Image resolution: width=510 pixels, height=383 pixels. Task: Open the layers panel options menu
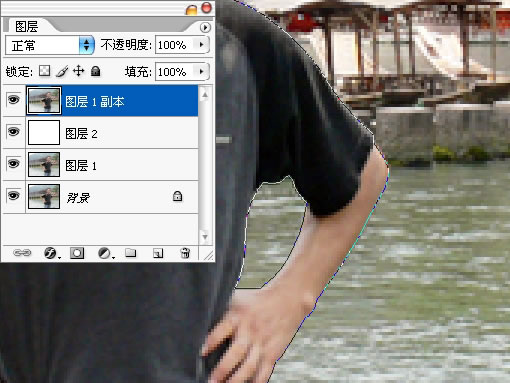[205, 27]
